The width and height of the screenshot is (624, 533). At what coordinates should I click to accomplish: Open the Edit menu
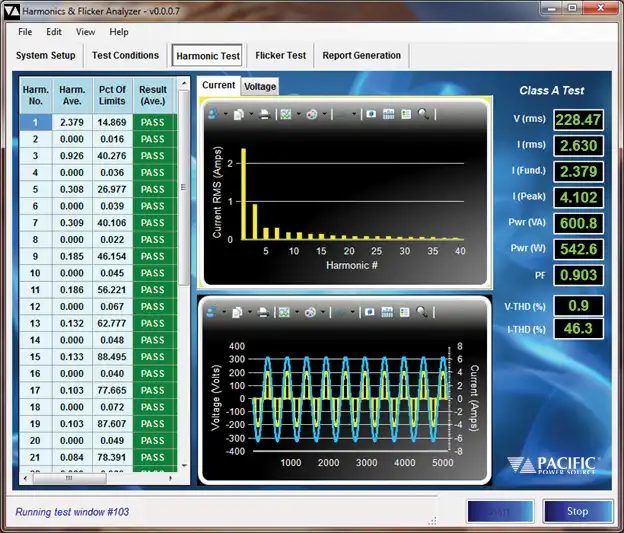click(54, 32)
